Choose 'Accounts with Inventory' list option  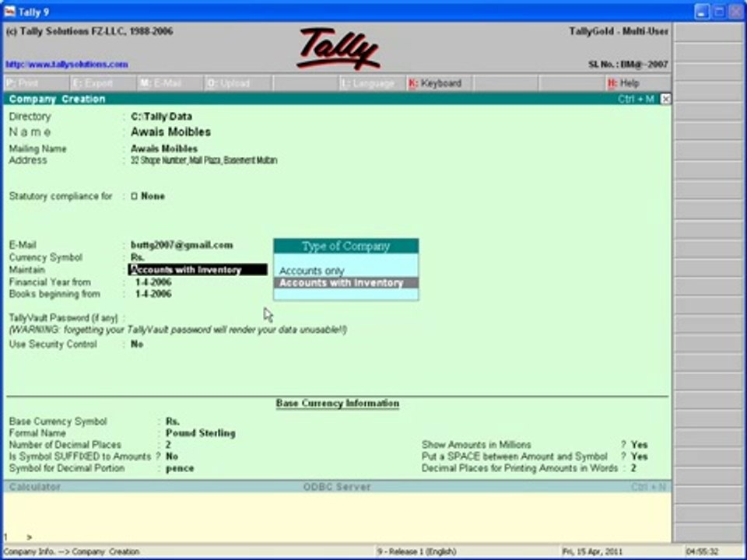tap(345, 283)
